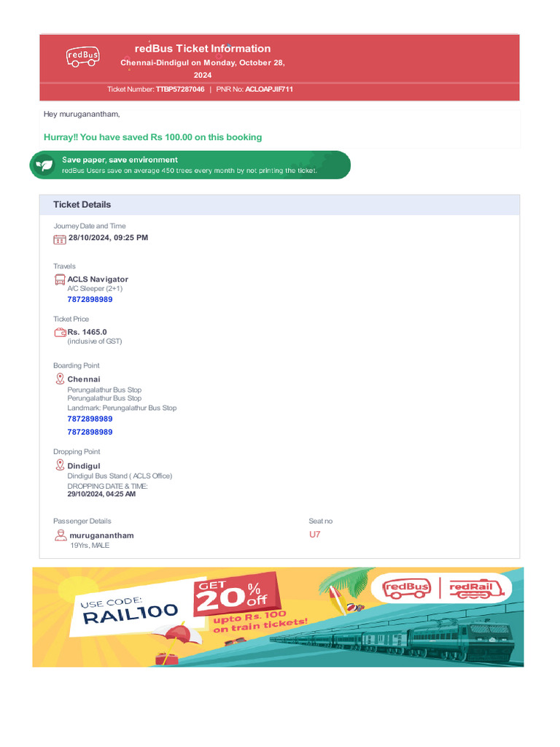
Task: Click the location pin icon beside Chennai
Action: (x=60, y=379)
